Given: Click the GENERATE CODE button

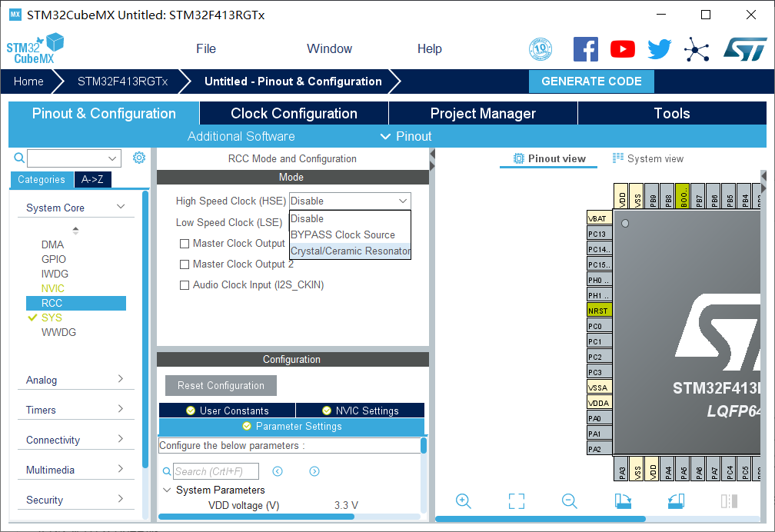Looking at the screenshot, I should 592,81.
